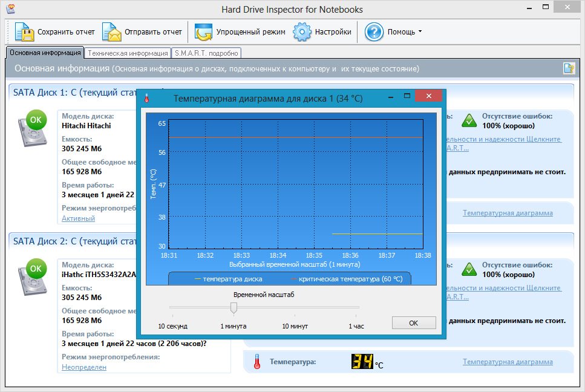The image size is (585, 392).
Task: Click 18:35 time axis label
Action: (x=314, y=255)
